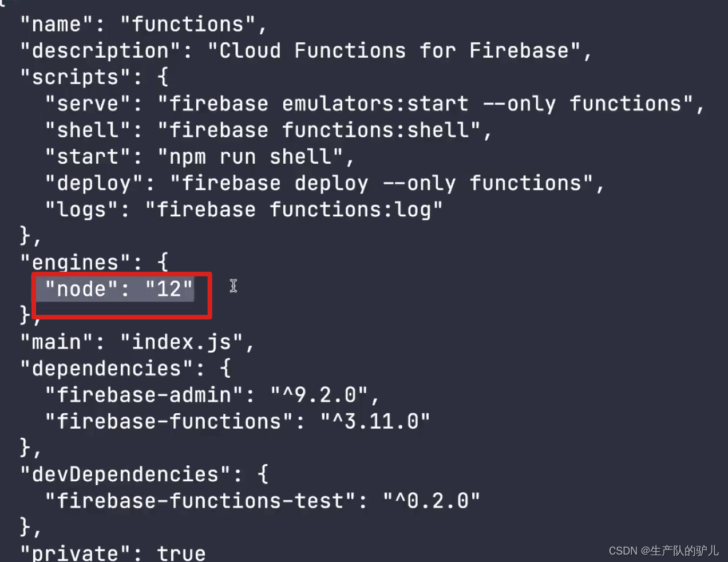Click the "private" true value

tap(181, 553)
